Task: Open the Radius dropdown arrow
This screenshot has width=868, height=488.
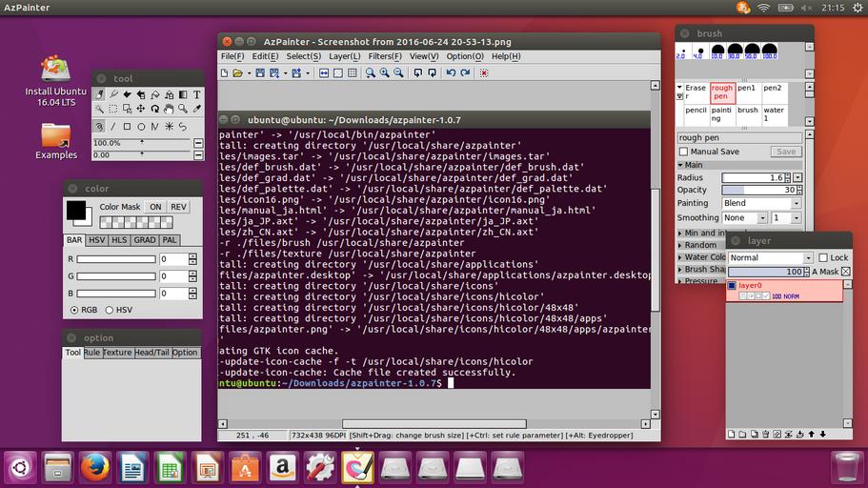Action: 797,178
